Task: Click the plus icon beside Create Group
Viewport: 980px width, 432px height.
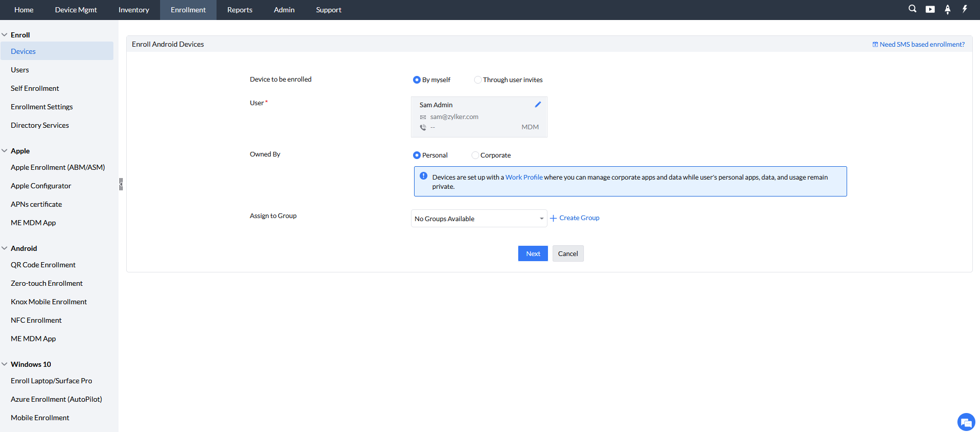Action: (554, 218)
